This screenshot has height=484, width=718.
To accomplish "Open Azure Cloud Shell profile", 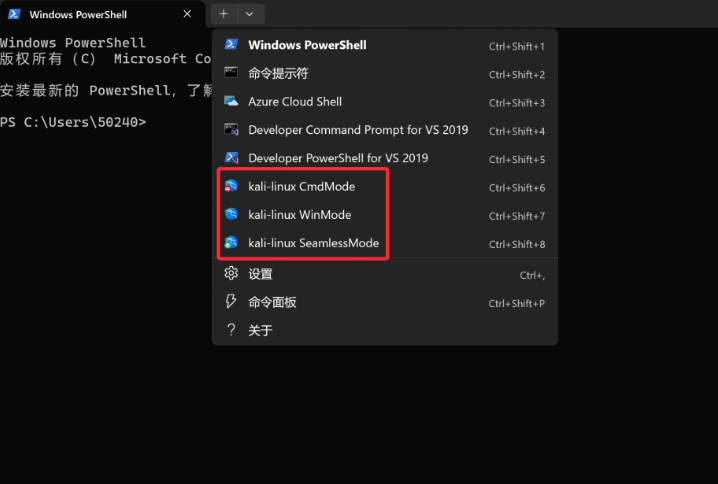I will 385,102.
